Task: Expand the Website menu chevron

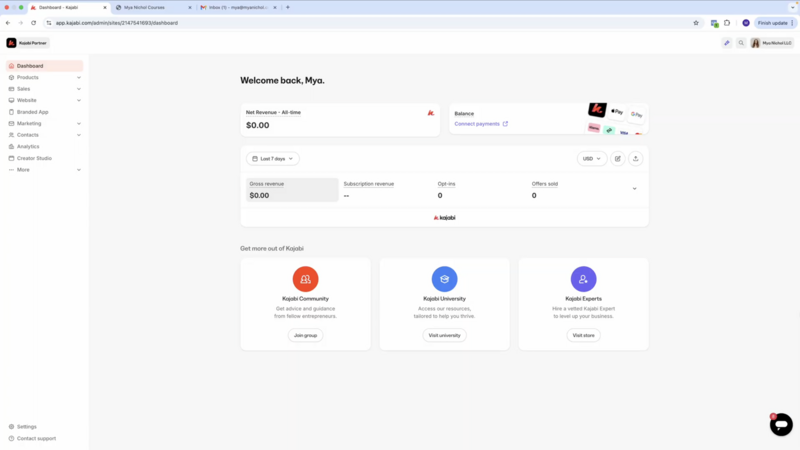Action: pyautogui.click(x=79, y=101)
